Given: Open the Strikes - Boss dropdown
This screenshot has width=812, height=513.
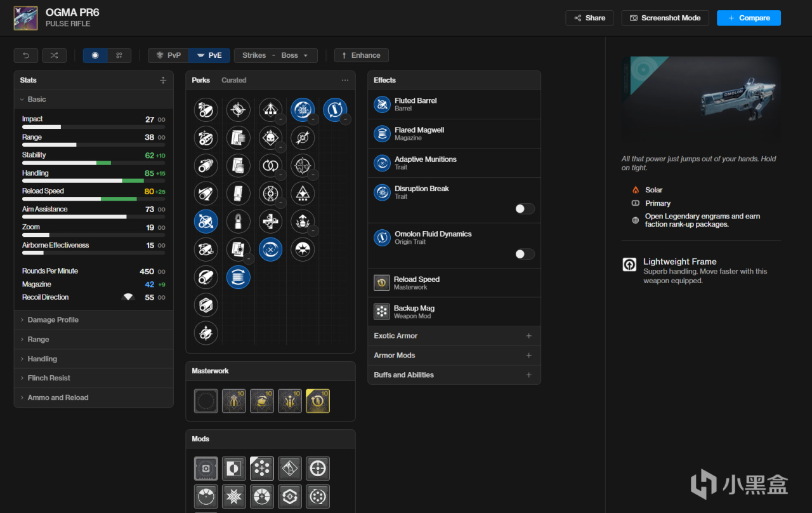Looking at the screenshot, I should coord(275,55).
